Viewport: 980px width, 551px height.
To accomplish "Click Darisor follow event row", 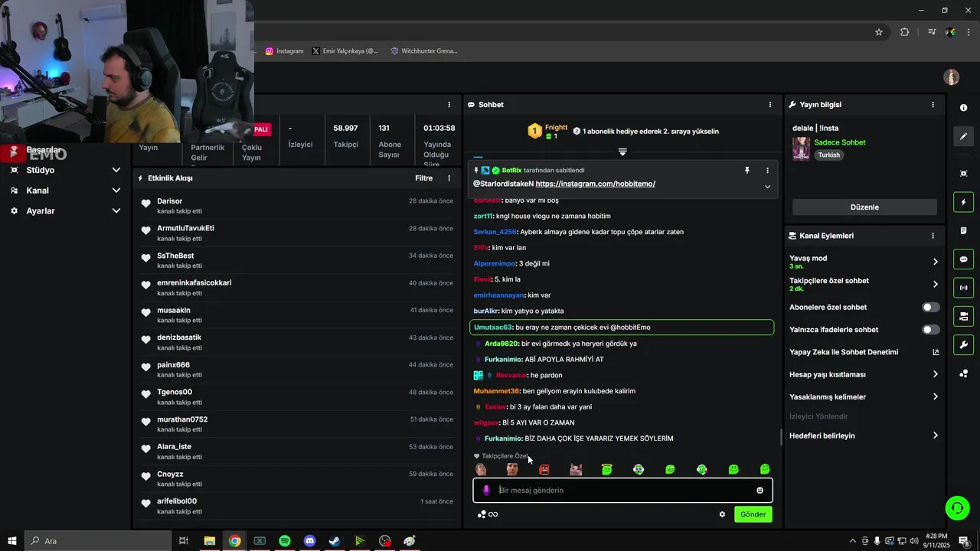I will 297,206.
